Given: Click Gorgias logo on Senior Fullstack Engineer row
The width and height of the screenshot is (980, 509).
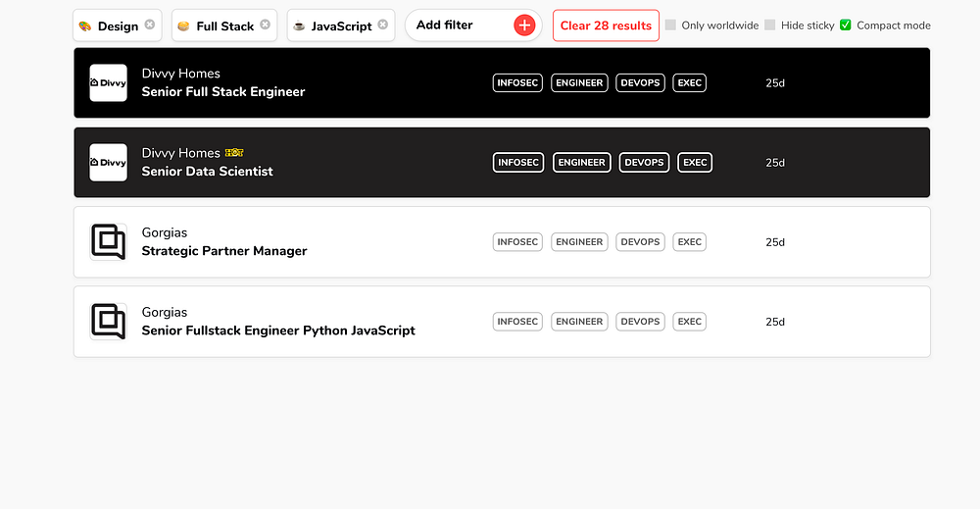Looking at the screenshot, I should pos(108,322).
